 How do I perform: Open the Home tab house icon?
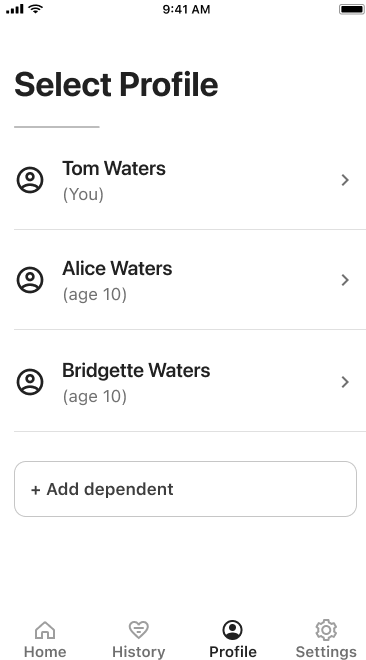[45, 630]
